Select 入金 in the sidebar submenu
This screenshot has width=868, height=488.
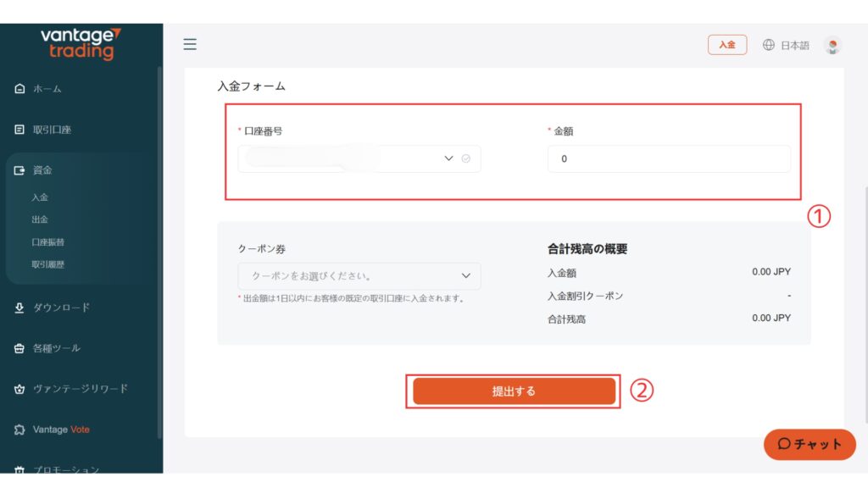(41, 197)
